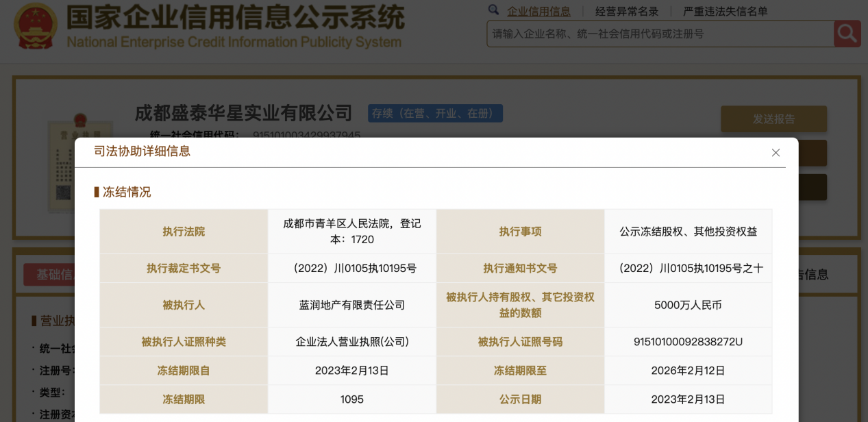Select the 公示日期 value 2023年2月13日

pyautogui.click(x=689, y=399)
